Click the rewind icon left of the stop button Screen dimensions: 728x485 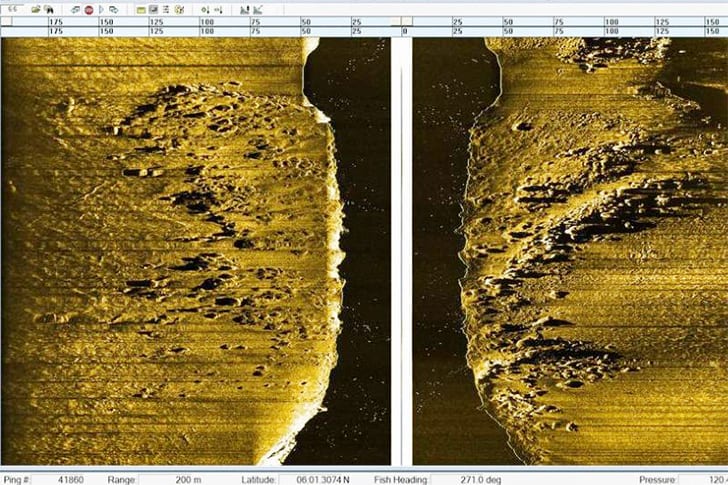click(75, 9)
